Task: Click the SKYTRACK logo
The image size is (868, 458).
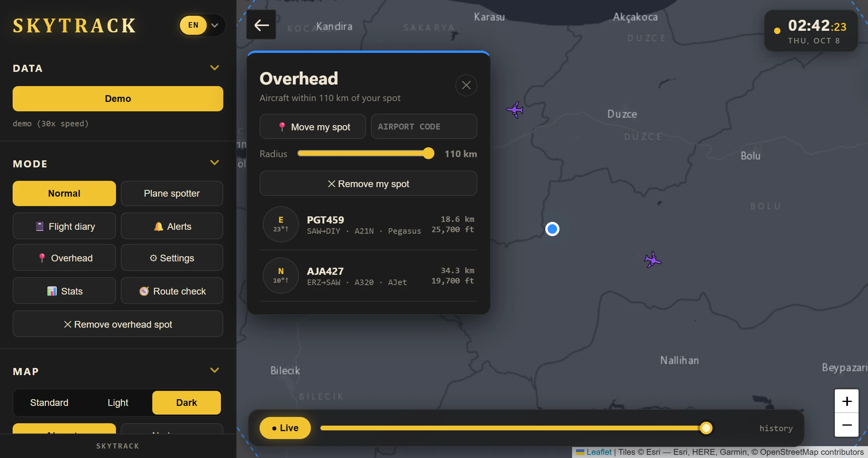Action: (75, 26)
